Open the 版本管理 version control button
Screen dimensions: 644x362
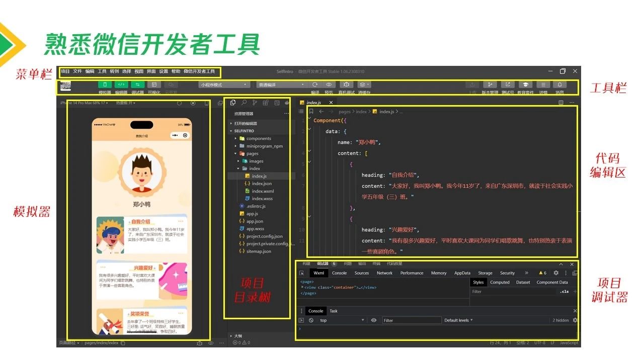490,84
